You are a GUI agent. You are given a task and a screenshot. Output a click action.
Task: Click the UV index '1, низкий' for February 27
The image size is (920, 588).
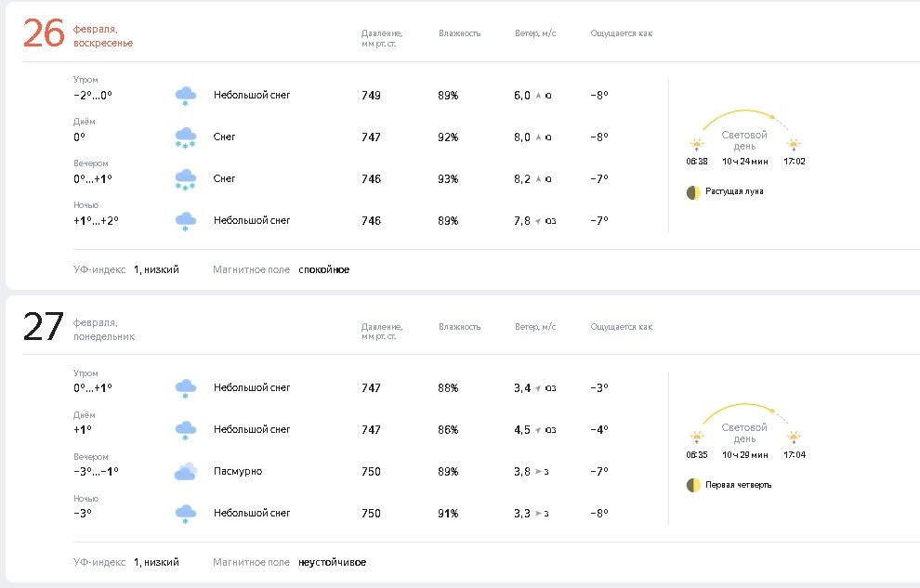coord(156,562)
